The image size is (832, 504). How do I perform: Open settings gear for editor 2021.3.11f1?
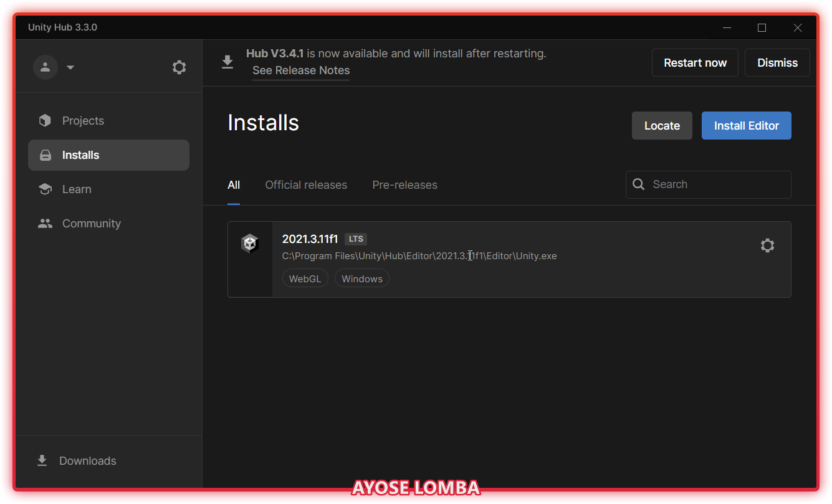[767, 245]
